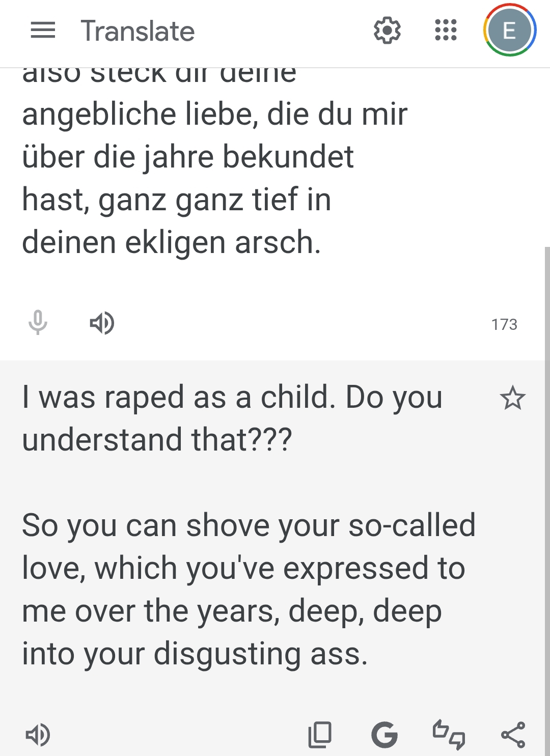Click the 173 character counter
Viewport: 550px width, 756px height.
click(504, 324)
